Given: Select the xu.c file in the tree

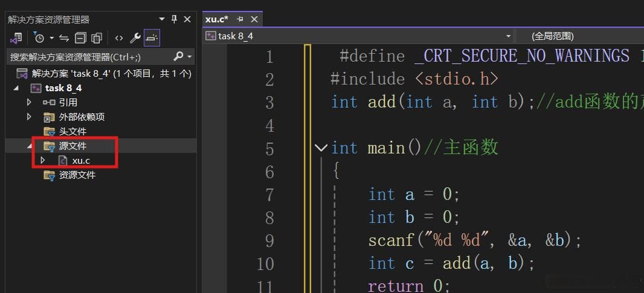Looking at the screenshot, I should (81, 161).
